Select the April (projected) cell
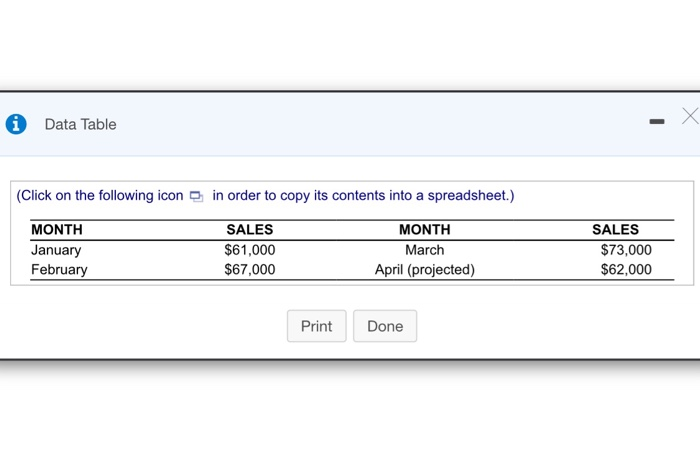The height and width of the screenshot is (458, 700). (x=425, y=269)
